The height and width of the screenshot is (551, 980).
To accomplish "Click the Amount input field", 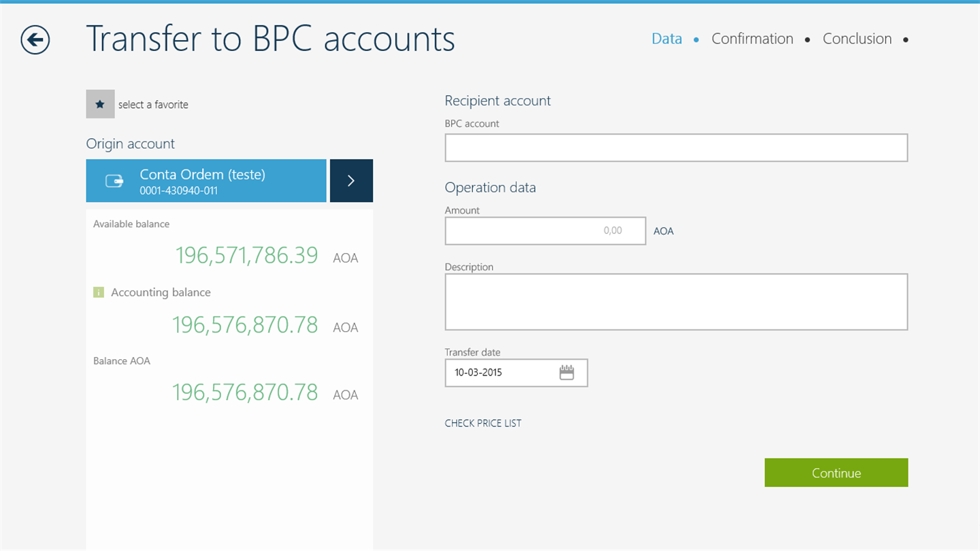I will [545, 231].
